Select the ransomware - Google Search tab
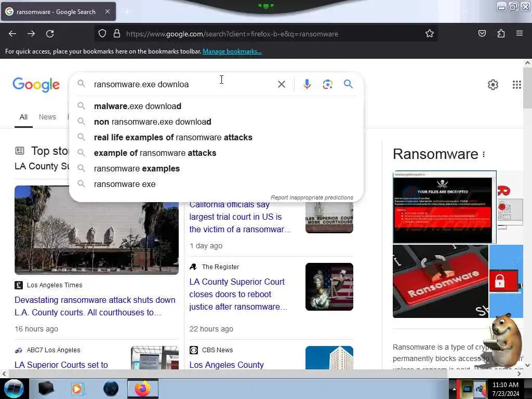The width and height of the screenshot is (532, 399). click(58, 11)
